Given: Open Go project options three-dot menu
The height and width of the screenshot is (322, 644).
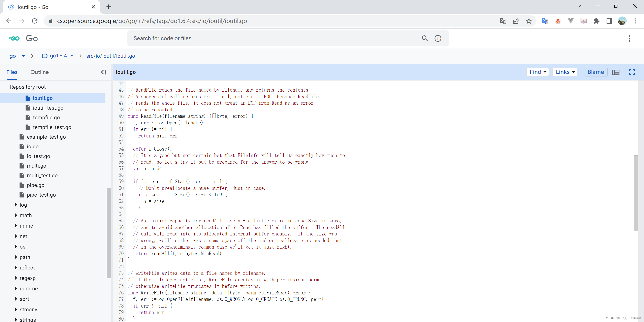Looking at the screenshot, I should (x=629, y=38).
